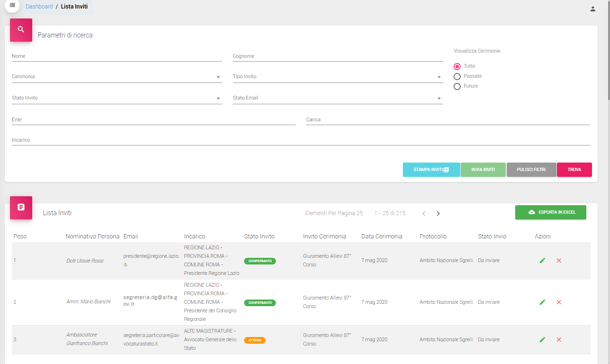Edit the Dott Ulisse Rossi invitation
The height and width of the screenshot is (364, 610).
coord(542,260)
